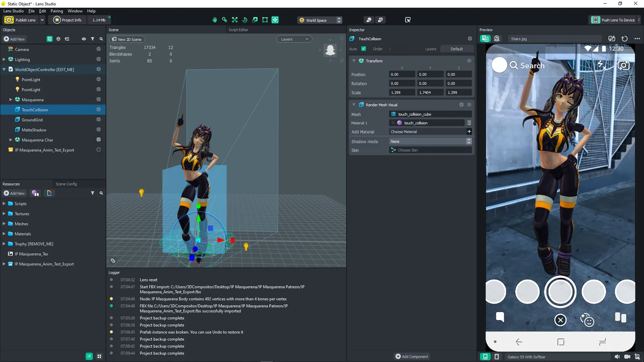Open search in the Objects panel

click(x=101, y=39)
